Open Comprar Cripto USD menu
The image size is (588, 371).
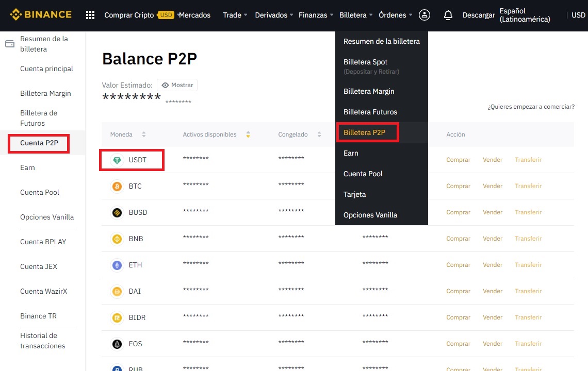(139, 15)
